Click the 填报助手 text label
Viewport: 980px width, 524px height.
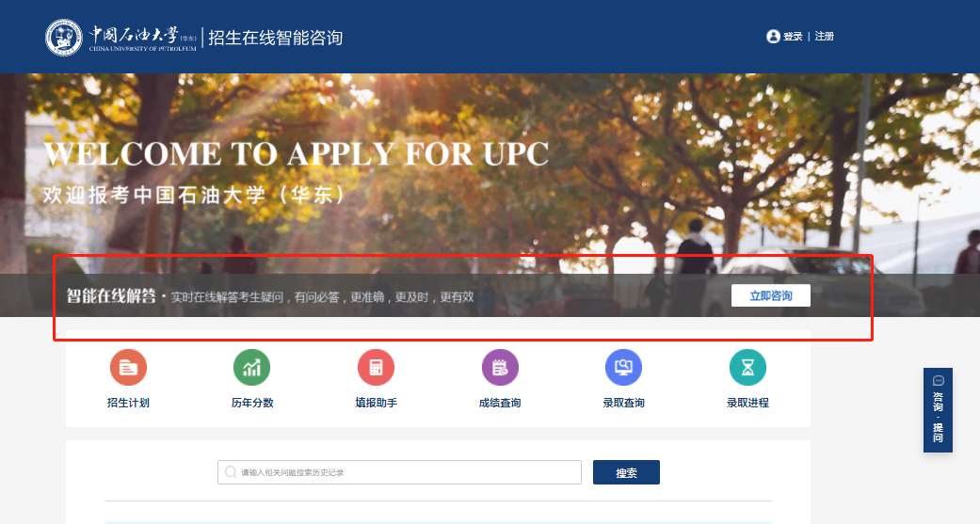pos(376,403)
